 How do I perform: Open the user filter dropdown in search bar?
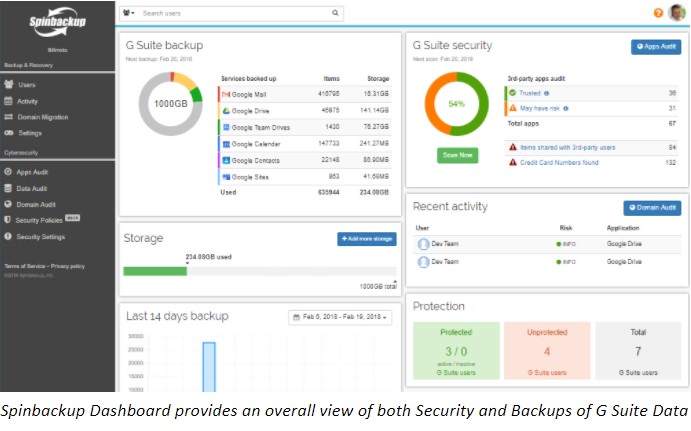(129, 13)
